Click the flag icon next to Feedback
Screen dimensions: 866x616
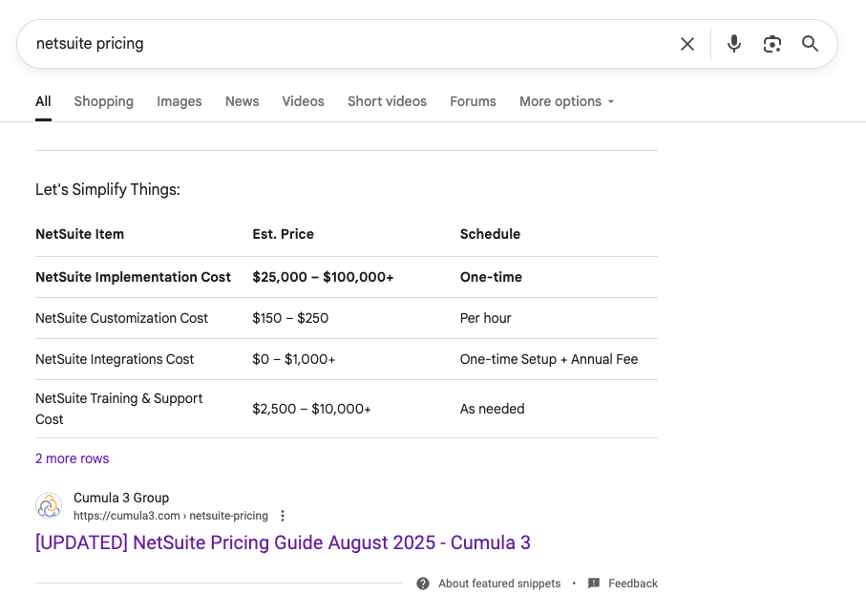point(594,583)
